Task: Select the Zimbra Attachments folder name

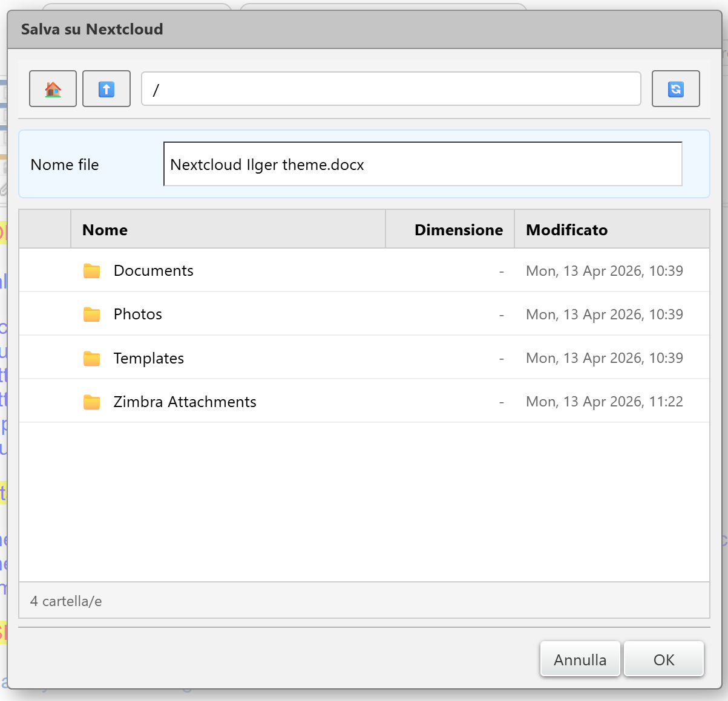Action: click(x=185, y=402)
